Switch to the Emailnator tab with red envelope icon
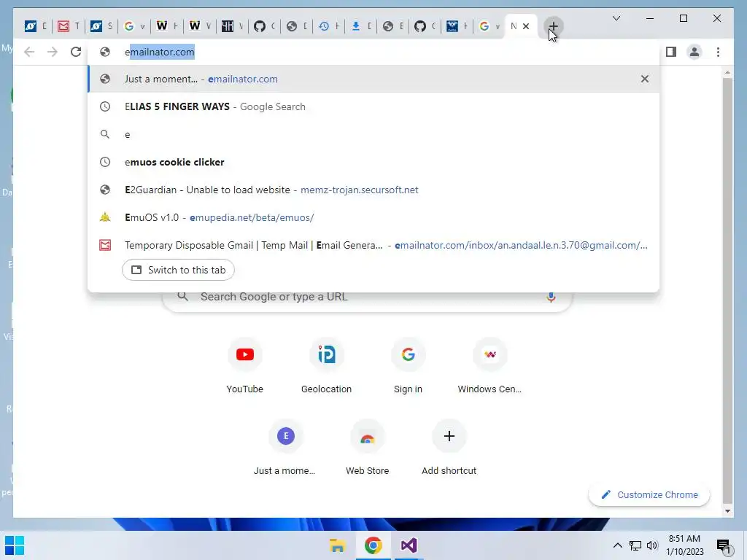This screenshot has height=560, width=747. coord(68,26)
